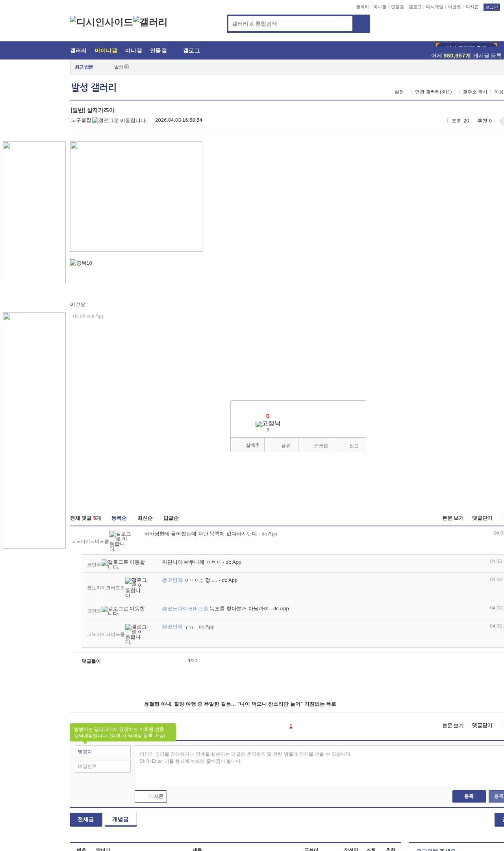Click the 댓글돌이 label
Viewport: 504px width, 851px height.
tap(91, 661)
